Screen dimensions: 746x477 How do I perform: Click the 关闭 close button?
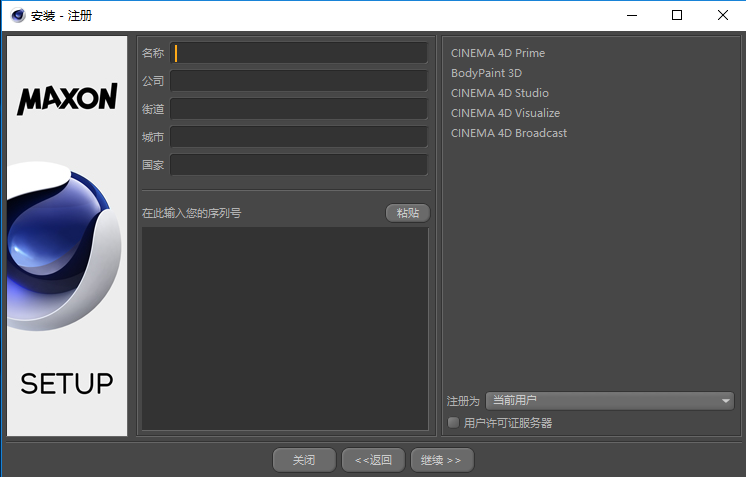click(304, 460)
